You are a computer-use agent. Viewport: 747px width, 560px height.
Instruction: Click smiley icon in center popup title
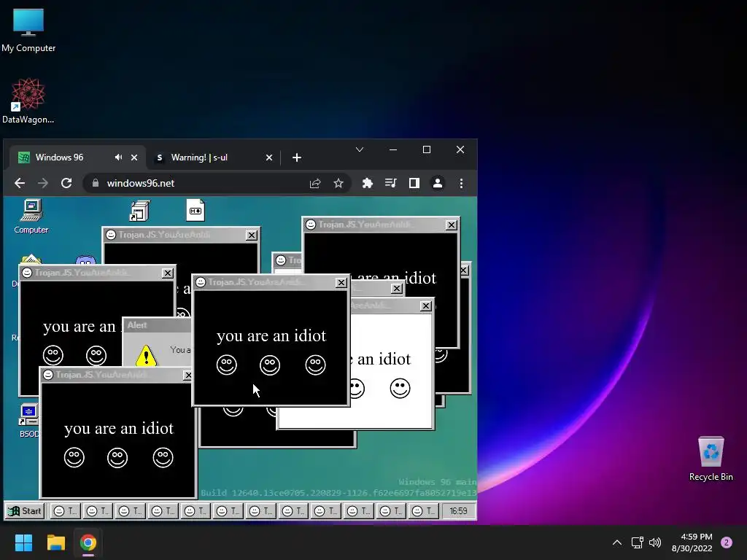tap(201, 282)
